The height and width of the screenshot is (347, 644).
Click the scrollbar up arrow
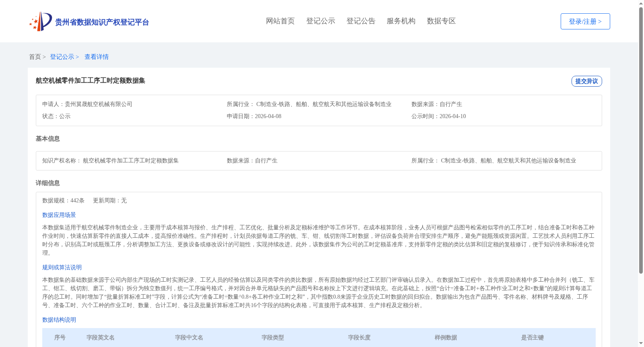(641, 3)
